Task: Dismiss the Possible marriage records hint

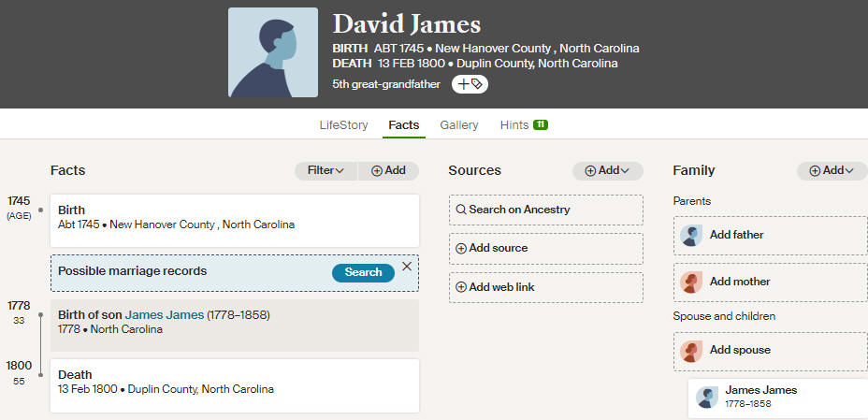Action: pyautogui.click(x=407, y=267)
